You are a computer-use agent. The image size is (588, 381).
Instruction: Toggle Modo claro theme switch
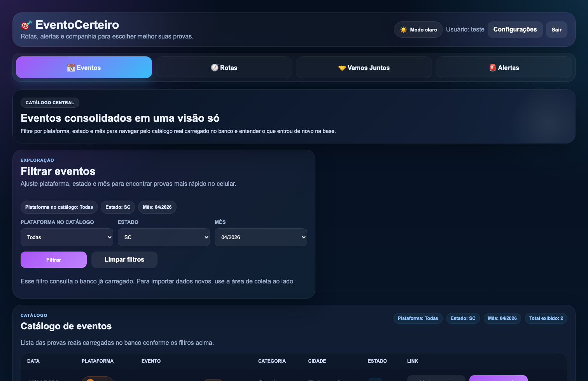pos(418,29)
